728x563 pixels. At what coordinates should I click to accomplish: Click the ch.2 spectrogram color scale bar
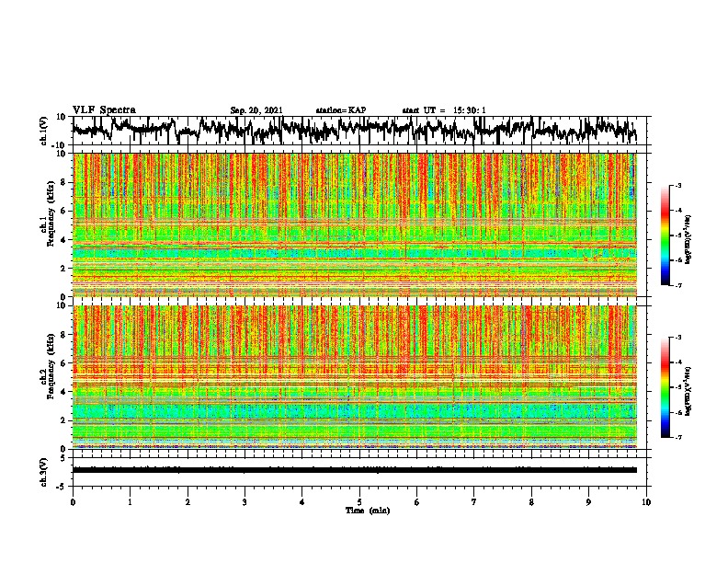(x=665, y=387)
